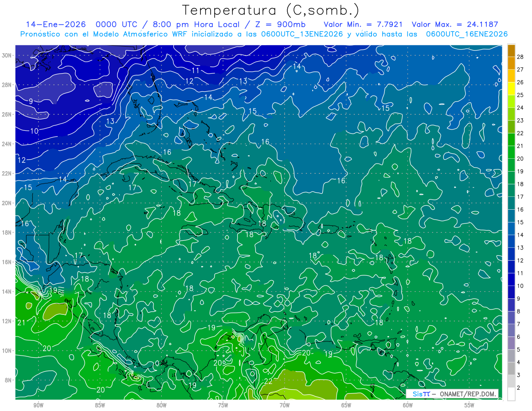The image size is (532, 411).
Task: Click the 18N latitude axis label
Action: (7, 232)
